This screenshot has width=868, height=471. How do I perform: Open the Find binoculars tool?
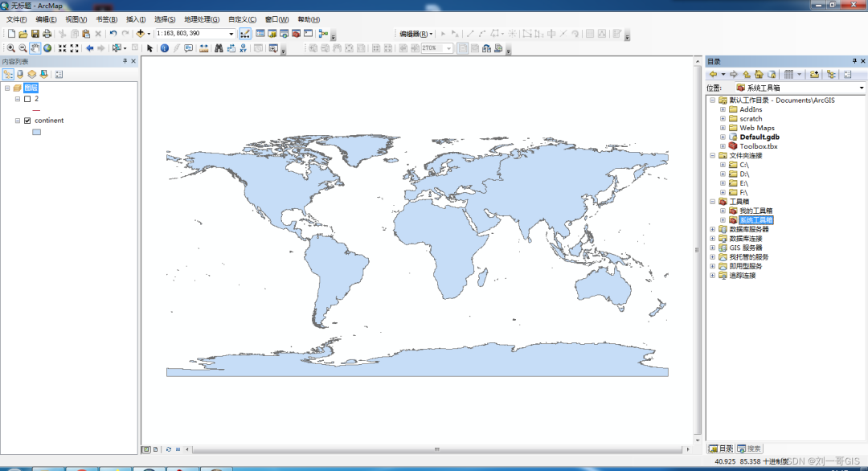click(219, 49)
